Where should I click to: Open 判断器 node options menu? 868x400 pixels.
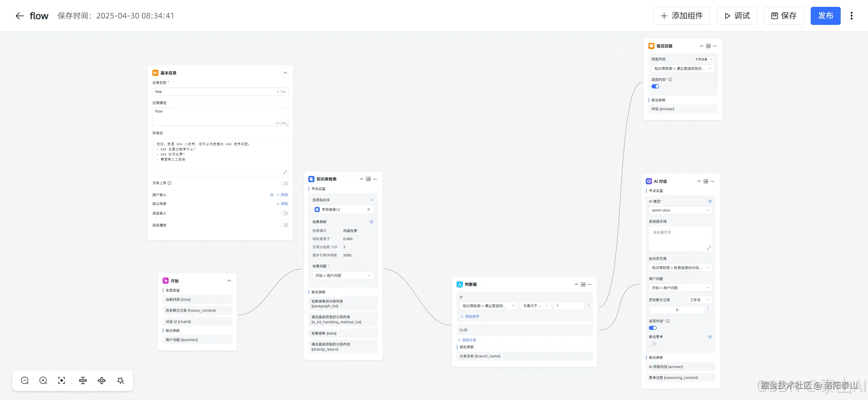tap(590, 284)
